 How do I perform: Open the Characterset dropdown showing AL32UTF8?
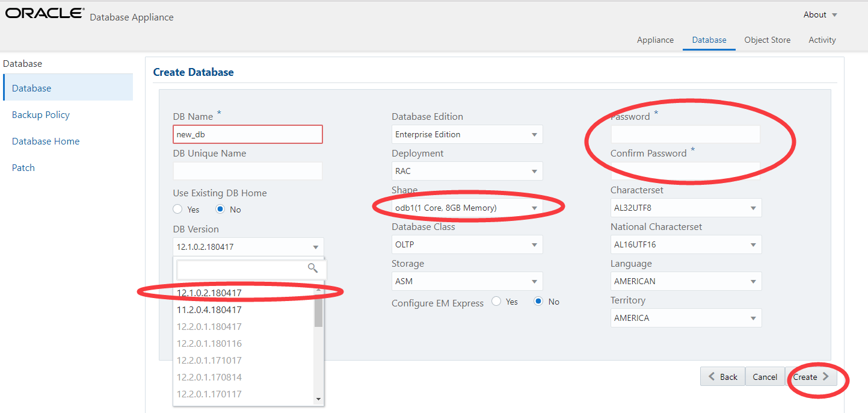click(686, 208)
